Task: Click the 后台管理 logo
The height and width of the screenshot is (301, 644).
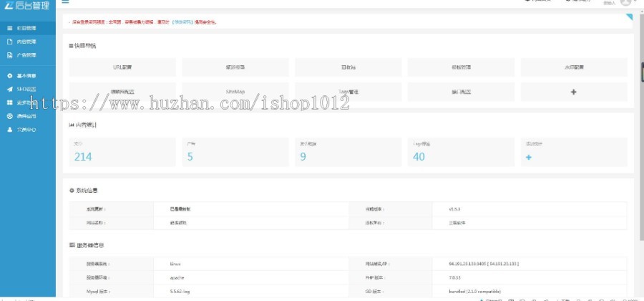Action: coord(27,5)
